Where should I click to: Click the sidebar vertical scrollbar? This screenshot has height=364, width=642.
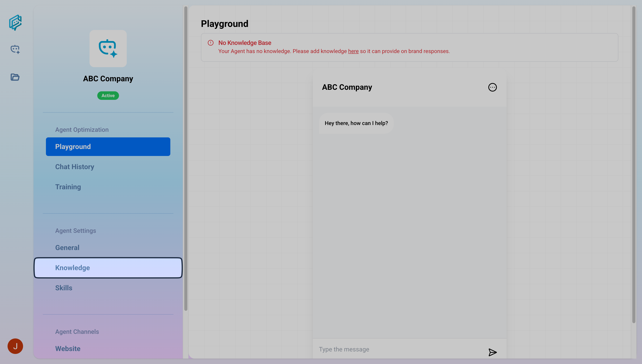[186, 158]
